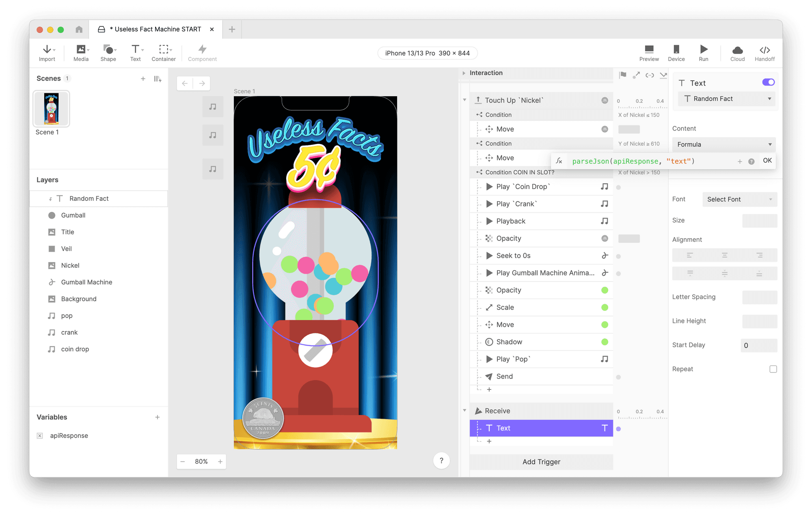Collapse the Touch Up Nickel trigger
The height and width of the screenshot is (516, 812).
[464, 100]
